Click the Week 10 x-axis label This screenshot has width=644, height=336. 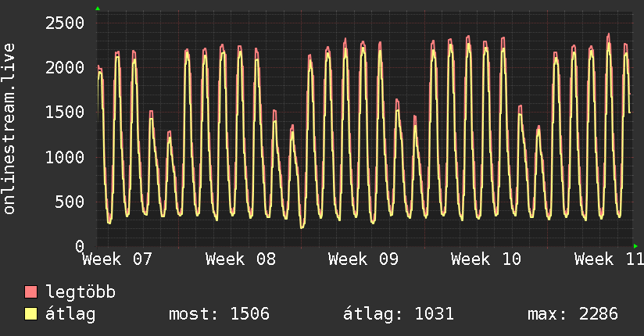(486, 259)
